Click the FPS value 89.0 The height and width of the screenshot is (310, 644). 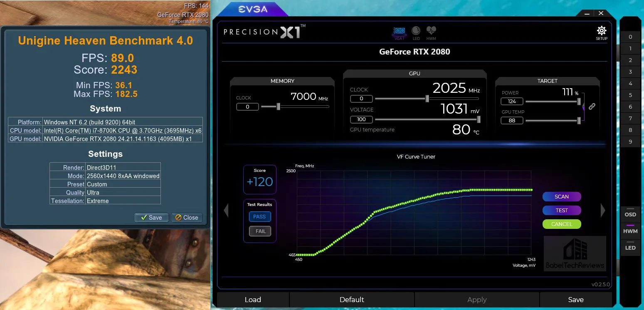[x=122, y=58]
